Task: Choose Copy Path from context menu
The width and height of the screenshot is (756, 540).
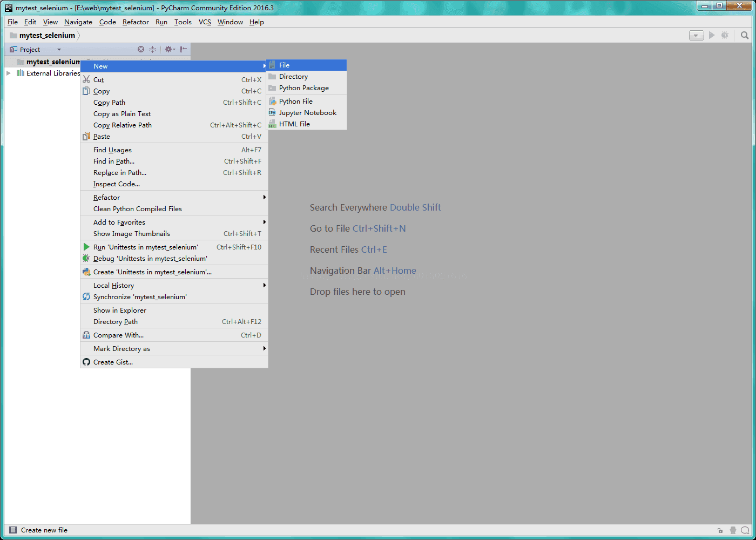Action: click(x=174, y=102)
